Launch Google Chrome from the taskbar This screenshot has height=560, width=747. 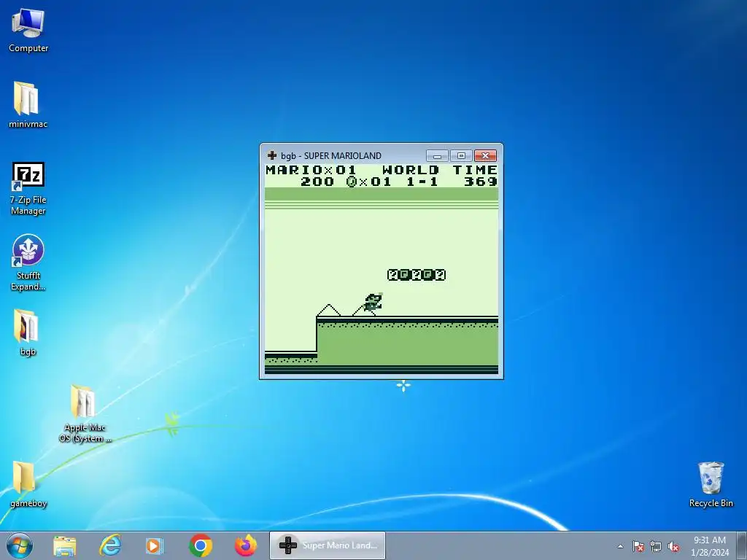pyautogui.click(x=201, y=545)
